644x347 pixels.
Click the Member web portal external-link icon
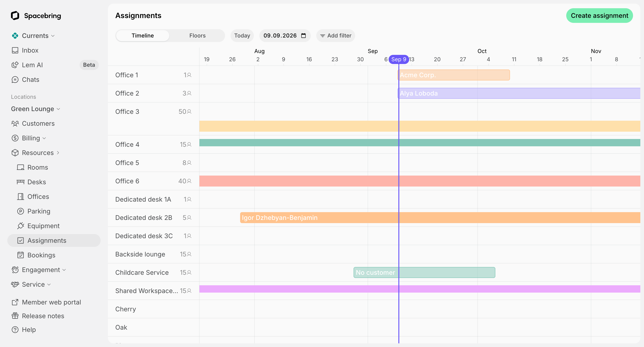pos(15,302)
